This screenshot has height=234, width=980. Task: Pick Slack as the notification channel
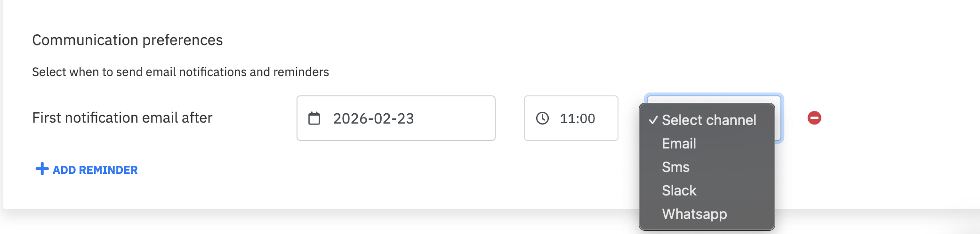pos(679,191)
